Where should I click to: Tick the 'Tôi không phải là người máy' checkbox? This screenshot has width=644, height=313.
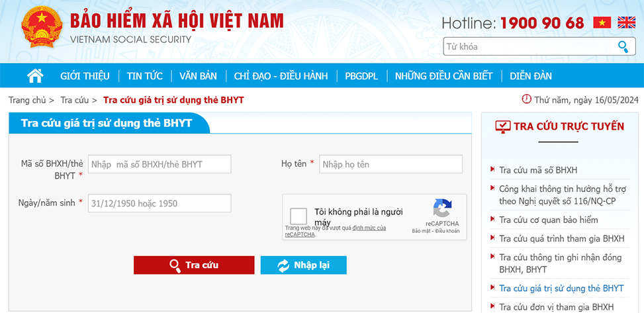point(299,216)
